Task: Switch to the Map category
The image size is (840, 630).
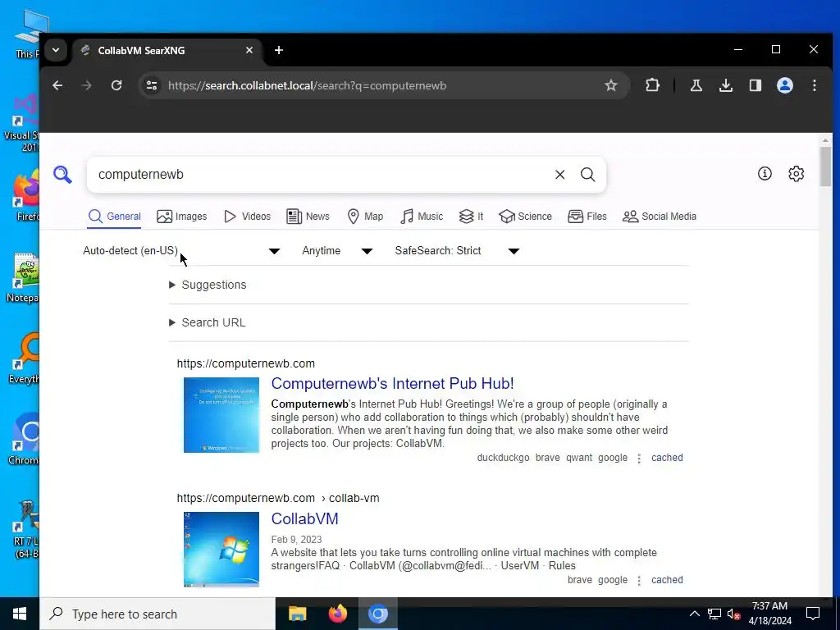Action: coord(365,217)
